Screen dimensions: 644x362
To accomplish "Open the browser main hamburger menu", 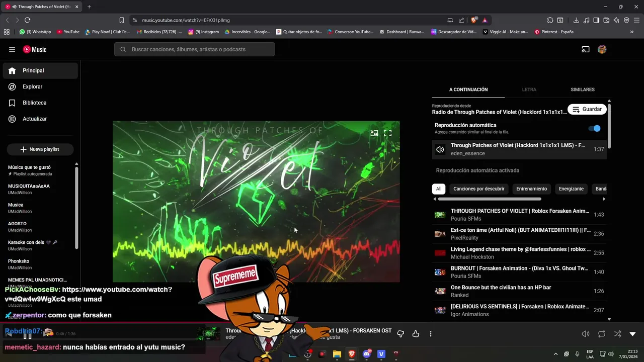I will coord(636,20).
